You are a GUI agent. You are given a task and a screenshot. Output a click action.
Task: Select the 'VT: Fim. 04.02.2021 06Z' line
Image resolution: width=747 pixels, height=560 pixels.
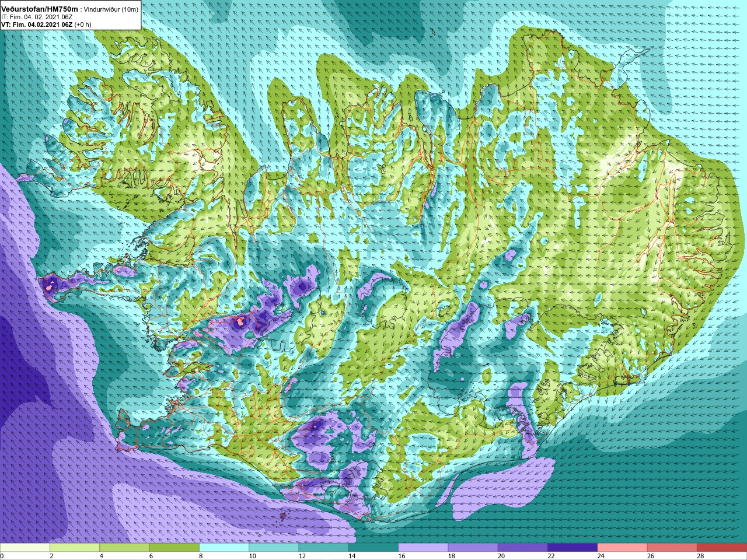click(37, 24)
